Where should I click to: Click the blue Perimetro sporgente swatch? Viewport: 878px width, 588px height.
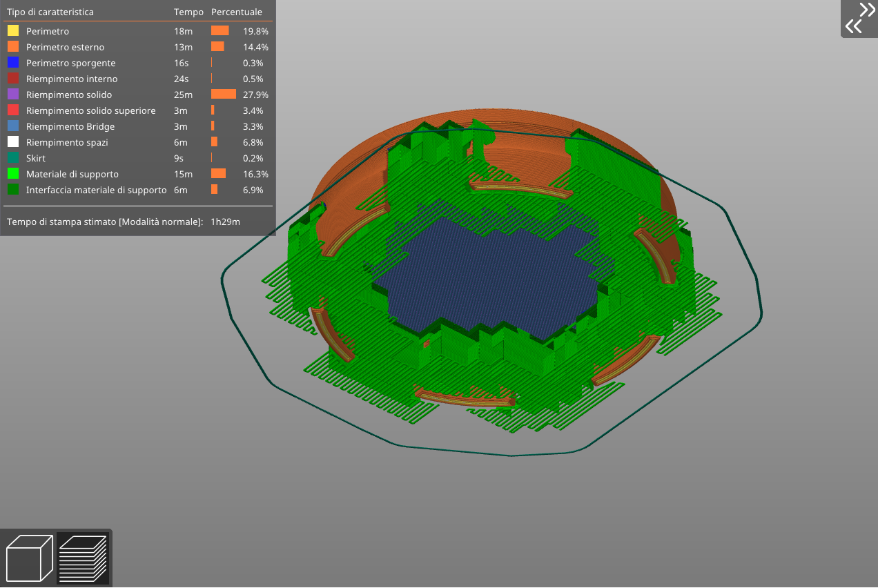point(13,63)
